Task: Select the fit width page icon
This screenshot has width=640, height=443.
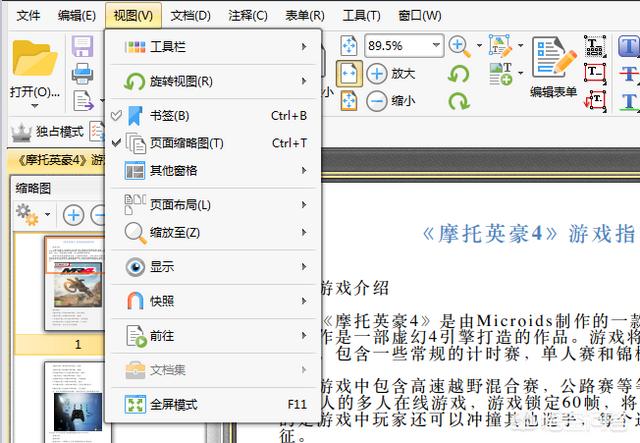Action: pos(349,74)
